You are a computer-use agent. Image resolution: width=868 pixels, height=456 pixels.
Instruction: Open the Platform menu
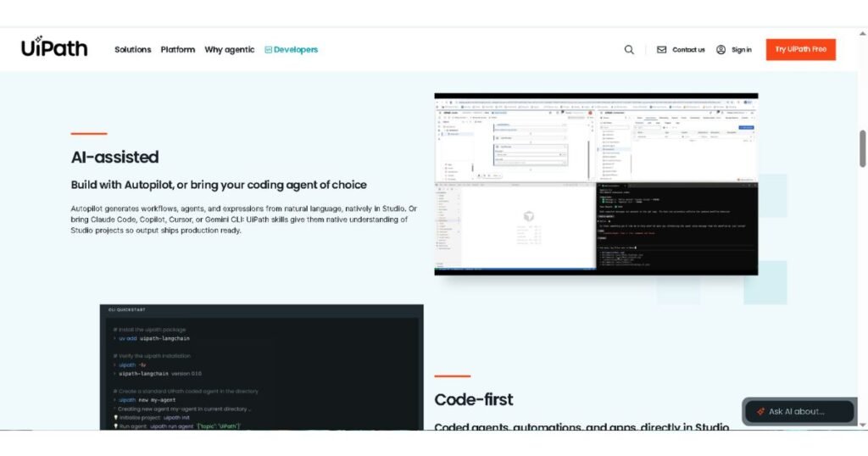click(178, 49)
